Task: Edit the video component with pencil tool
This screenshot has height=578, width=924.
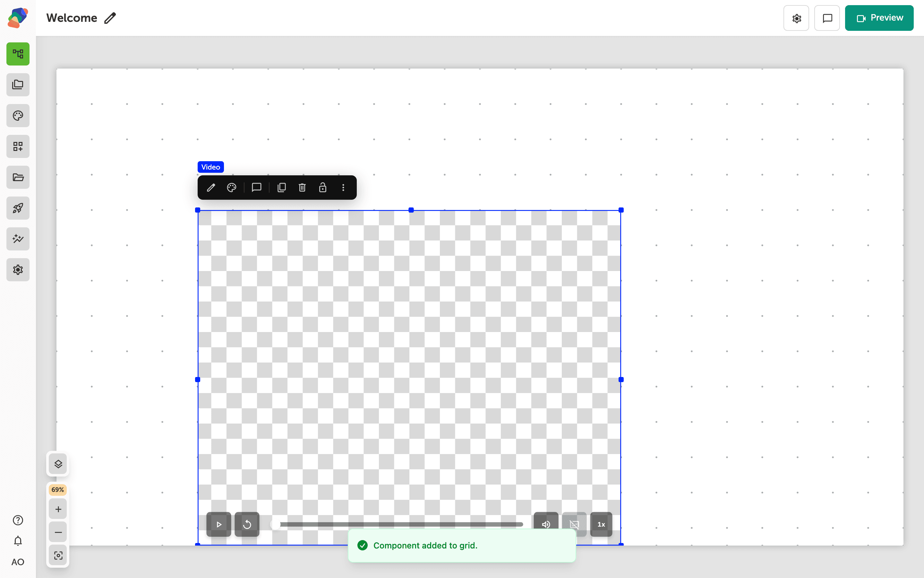Action: [211, 187]
